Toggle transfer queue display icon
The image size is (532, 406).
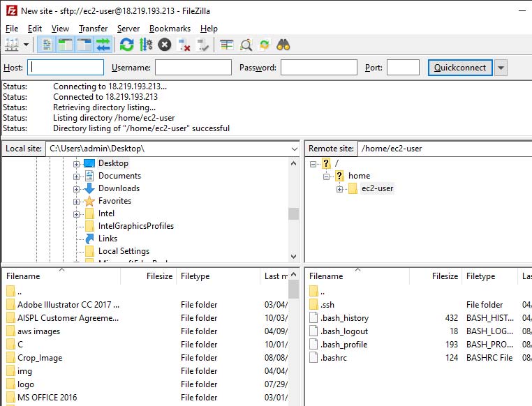(x=103, y=45)
